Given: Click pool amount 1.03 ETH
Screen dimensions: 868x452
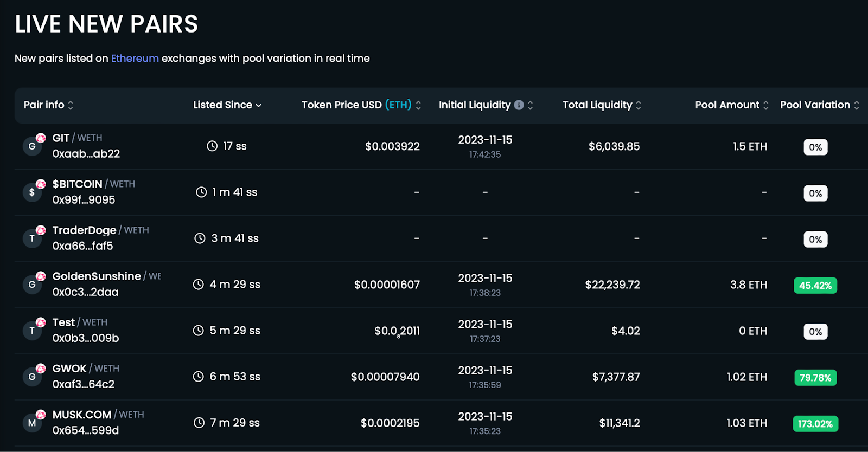Looking at the screenshot, I should tap(747, 423).
